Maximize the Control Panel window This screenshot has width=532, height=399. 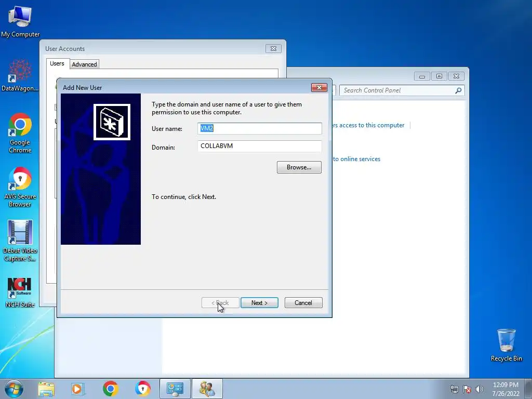click(x=439, y=76)
